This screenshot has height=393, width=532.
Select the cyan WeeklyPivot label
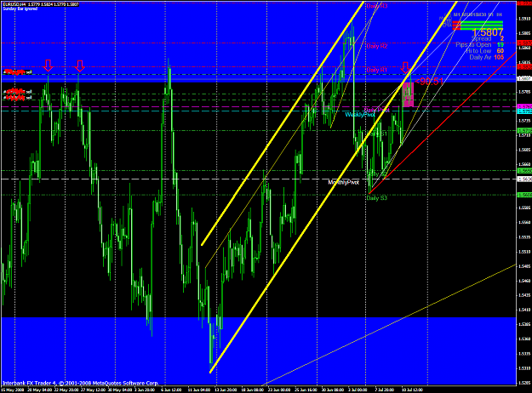pos(360,115)
